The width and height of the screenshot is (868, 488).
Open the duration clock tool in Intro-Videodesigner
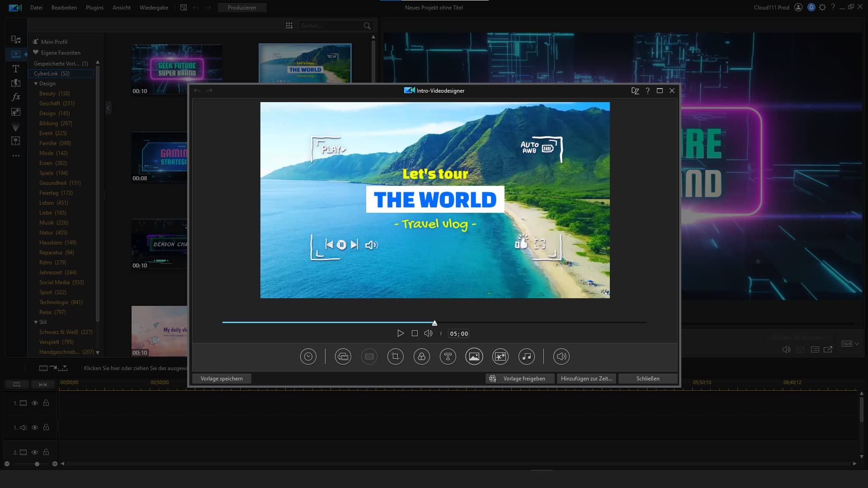(x=308, y=357)
